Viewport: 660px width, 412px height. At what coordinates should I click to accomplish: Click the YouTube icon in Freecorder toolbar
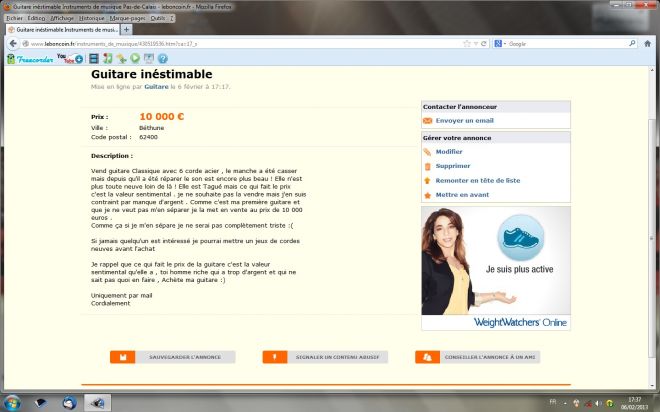(63, 59)
